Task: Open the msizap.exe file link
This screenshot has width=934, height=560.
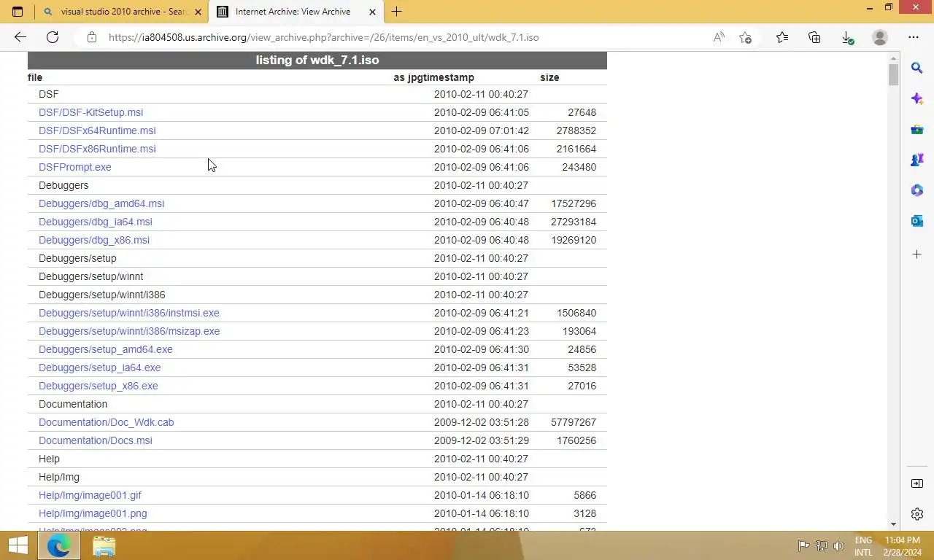Action: point(129,331)
